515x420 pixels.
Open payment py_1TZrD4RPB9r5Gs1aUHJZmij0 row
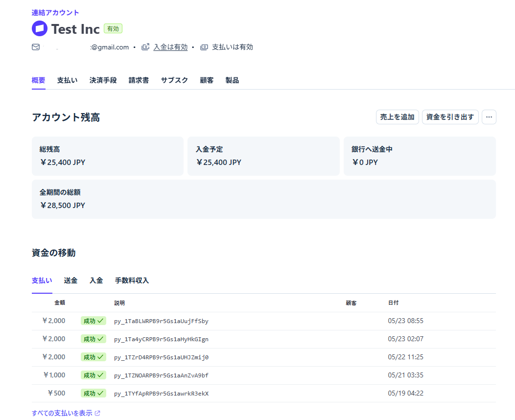[264, 357]
